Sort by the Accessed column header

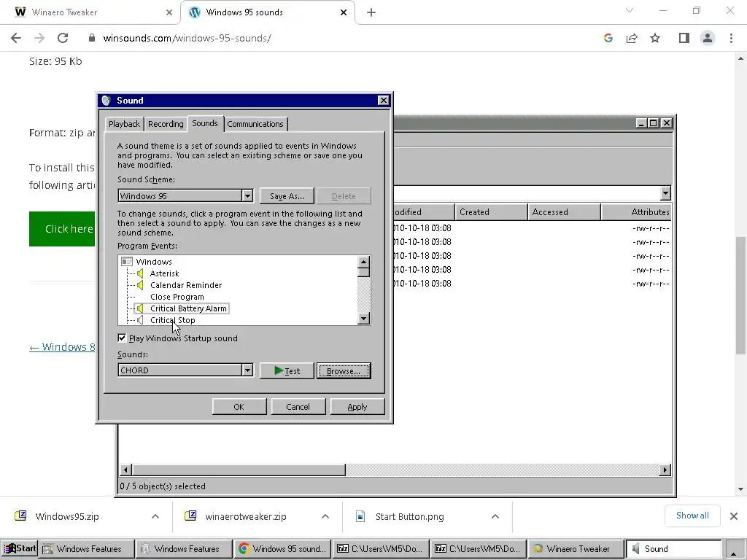(x=564, y=212)
